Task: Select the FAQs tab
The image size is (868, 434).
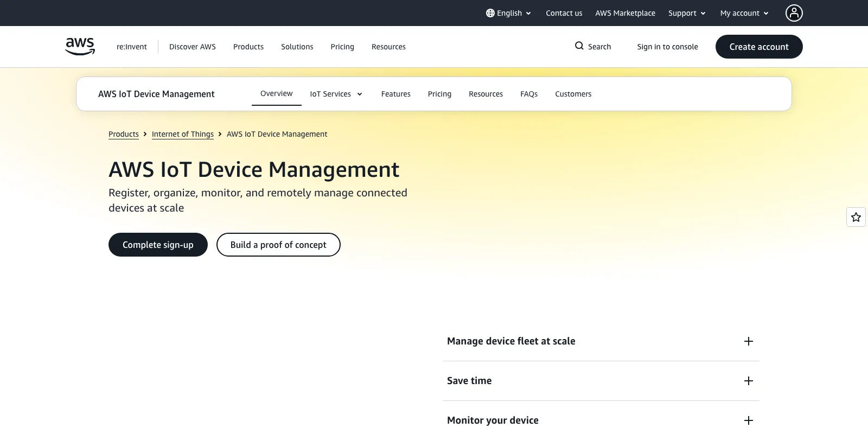Action: tap(529, 94)
